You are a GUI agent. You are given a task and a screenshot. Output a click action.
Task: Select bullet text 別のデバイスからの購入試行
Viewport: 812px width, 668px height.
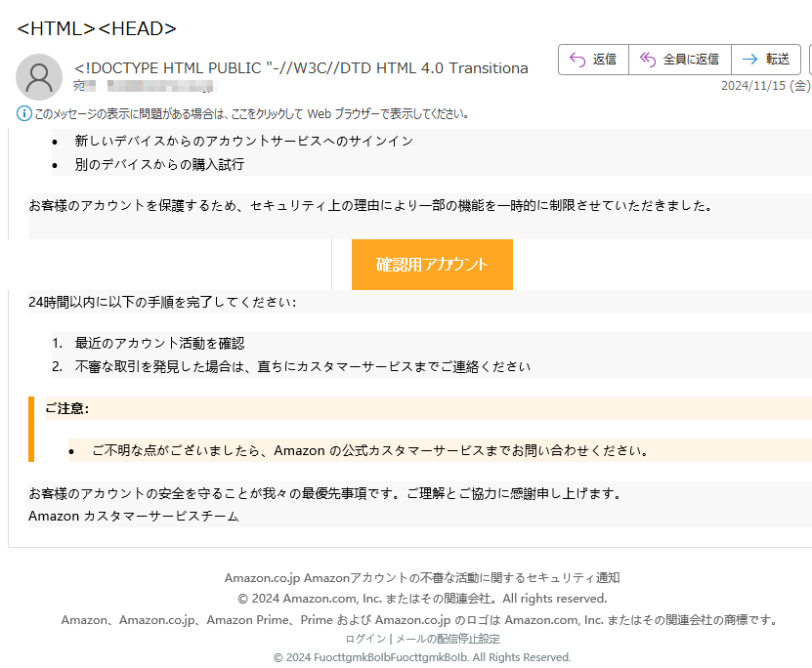point(159,164)
